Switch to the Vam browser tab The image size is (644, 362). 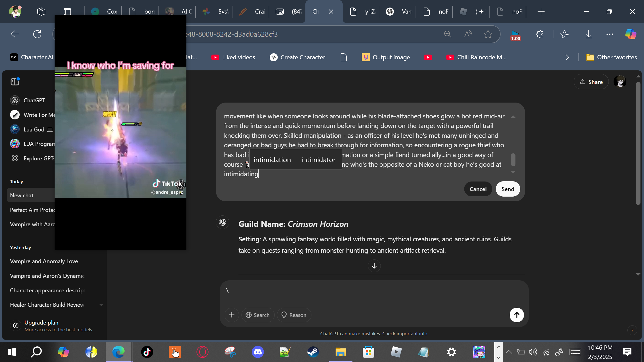pos(398,12)
